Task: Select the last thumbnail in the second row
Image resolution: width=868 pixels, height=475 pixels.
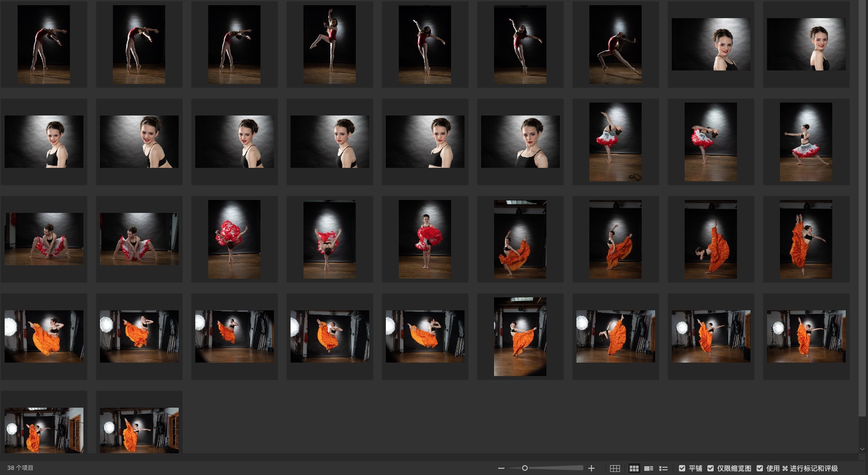Action: [x=806, y=141]
